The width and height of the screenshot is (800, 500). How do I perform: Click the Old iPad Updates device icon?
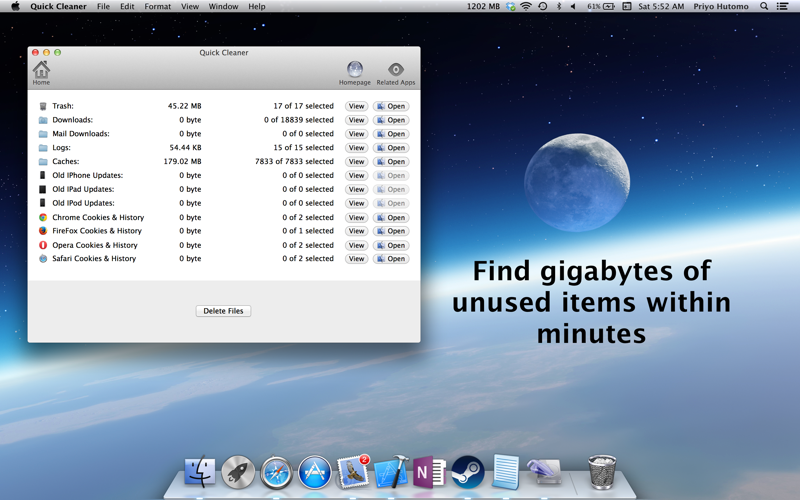(43, 189)
